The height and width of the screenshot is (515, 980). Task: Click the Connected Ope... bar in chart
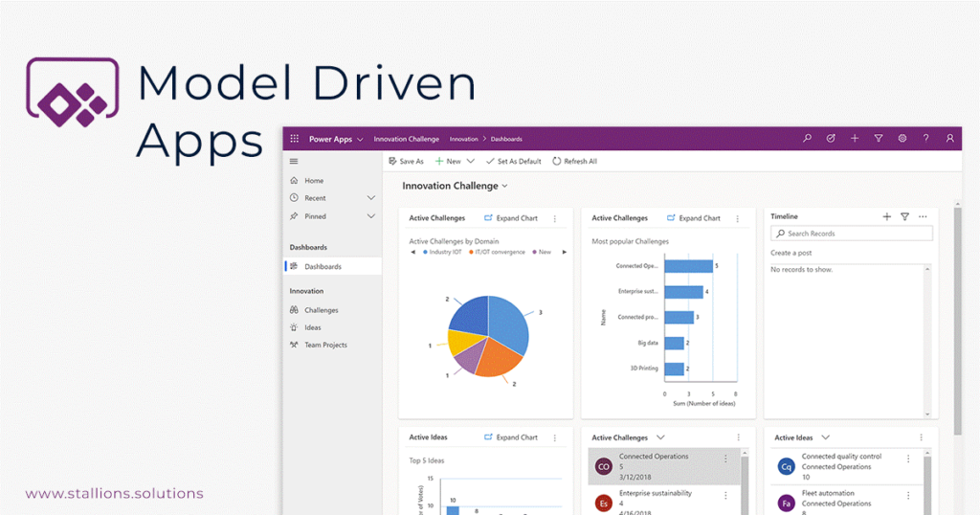coord(688,266)
